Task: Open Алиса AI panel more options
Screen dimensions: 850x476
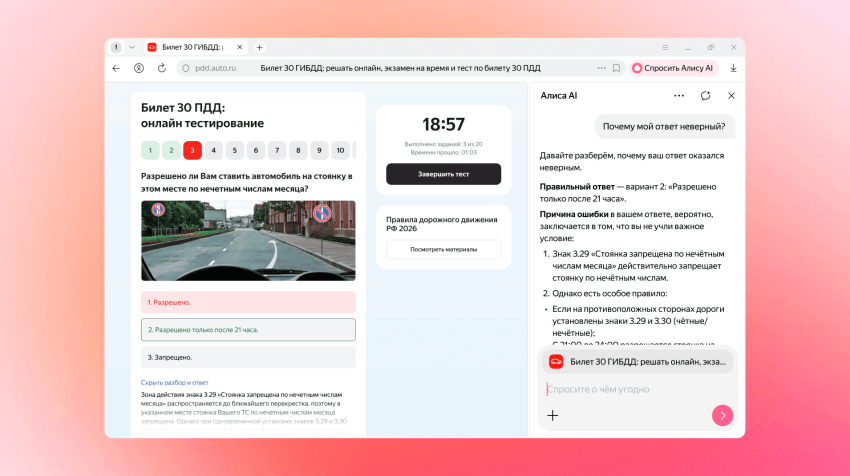Action: tap(679, 96)
